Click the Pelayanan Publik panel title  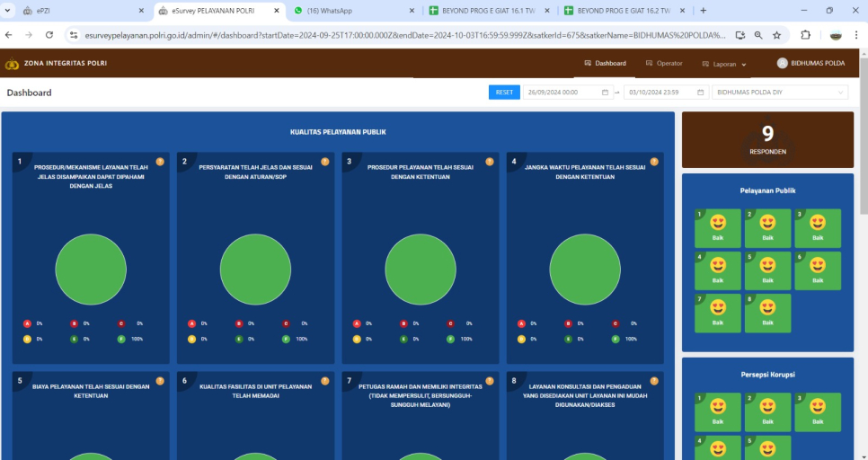pyautogui.click(x=767, y=191)
